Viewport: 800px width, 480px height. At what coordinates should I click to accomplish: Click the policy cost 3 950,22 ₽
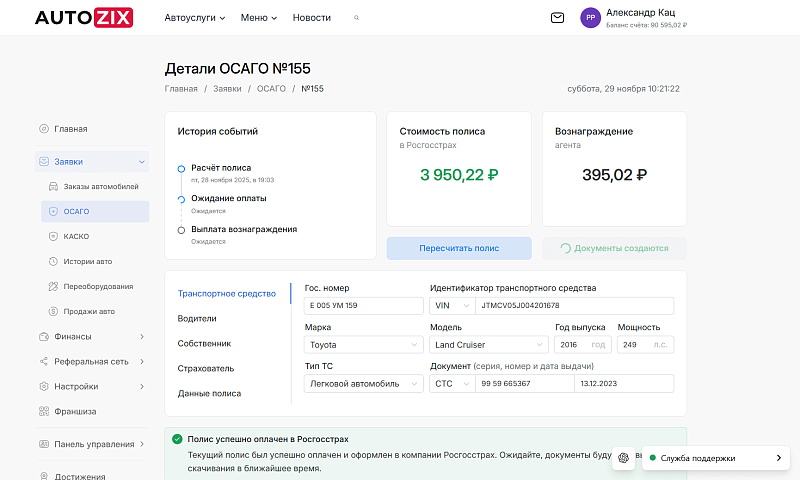pyautogui.click(x=459, y=175)
